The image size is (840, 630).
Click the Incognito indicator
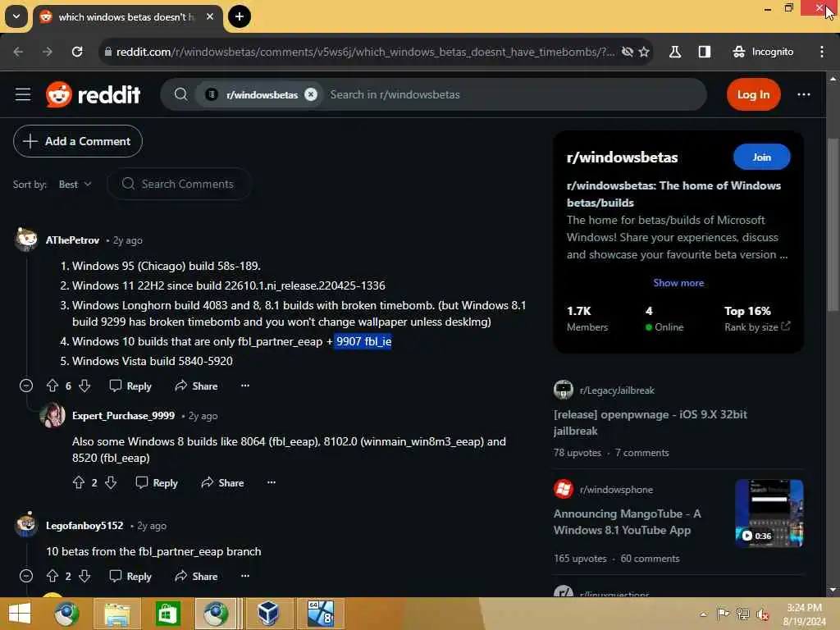tap(763, 52)
